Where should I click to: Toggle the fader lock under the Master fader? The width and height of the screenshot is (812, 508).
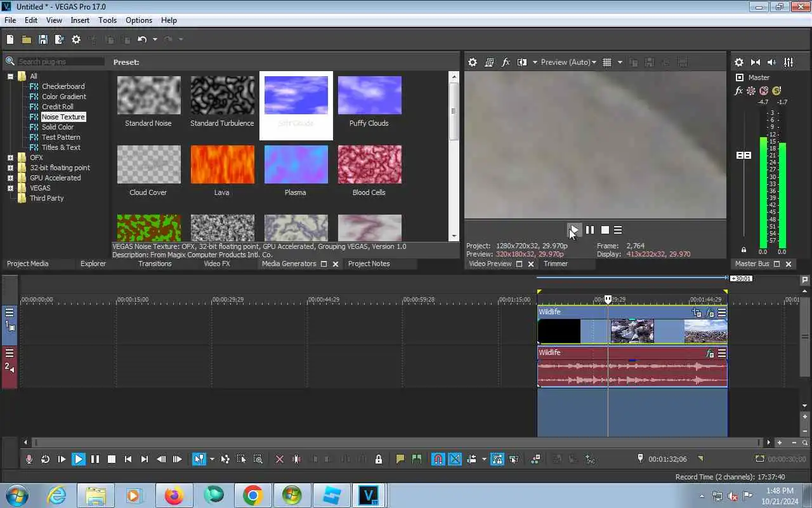[x=743, y=250]
